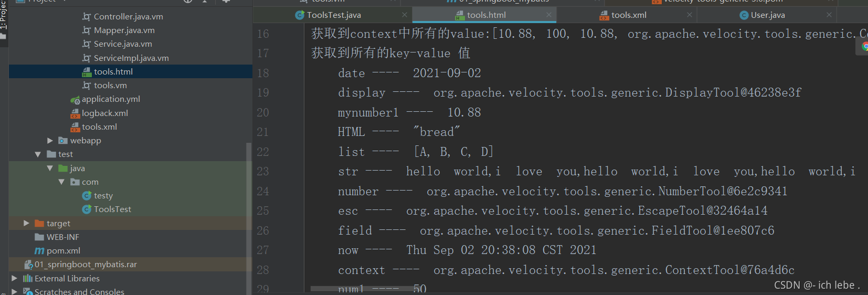Click the project panel vertical scrollbar

[249, 218]
